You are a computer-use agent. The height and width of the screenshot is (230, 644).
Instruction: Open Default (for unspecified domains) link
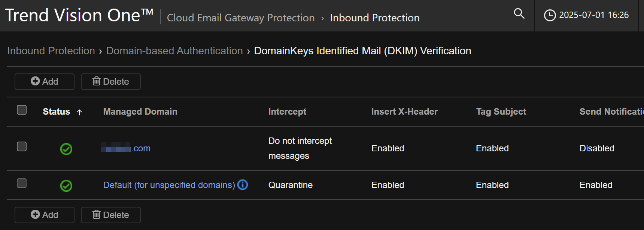(169, 185)
